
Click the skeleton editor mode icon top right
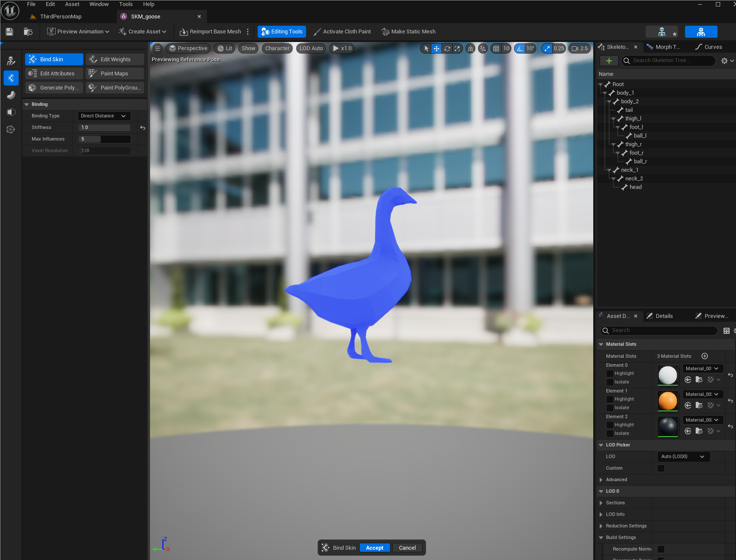662,32
